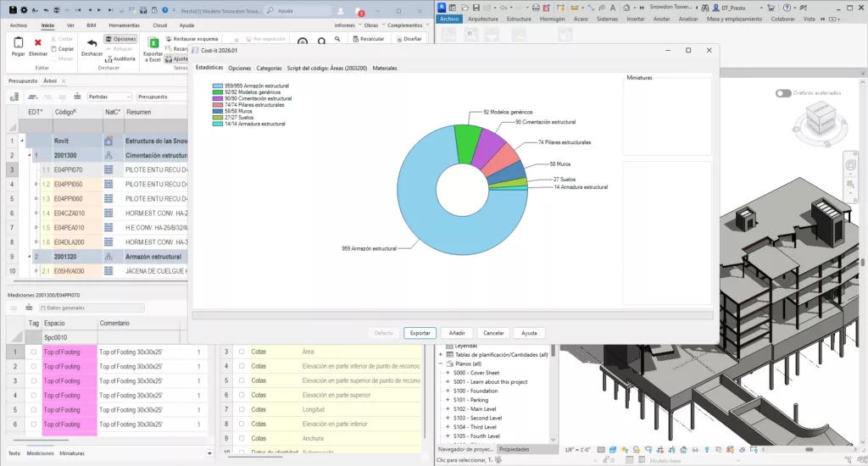The height and width of the screenshot is (466, 868).
Task: Click Revit view horizontal scrollbar
Action: 810,449
